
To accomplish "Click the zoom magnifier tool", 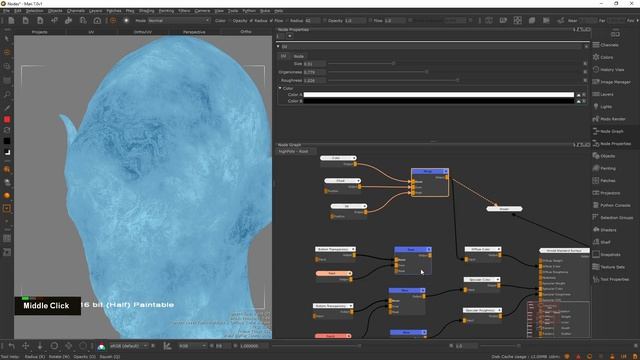I will click(7, 94).
